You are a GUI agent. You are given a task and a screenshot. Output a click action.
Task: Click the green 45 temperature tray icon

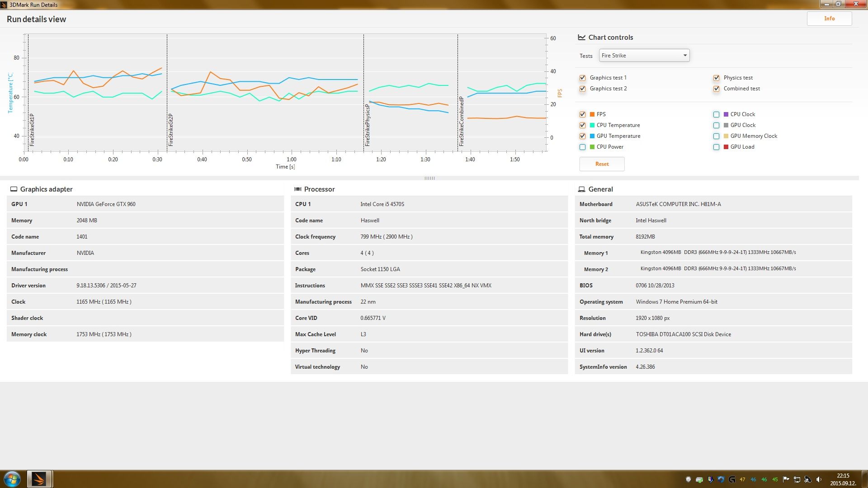775,479
